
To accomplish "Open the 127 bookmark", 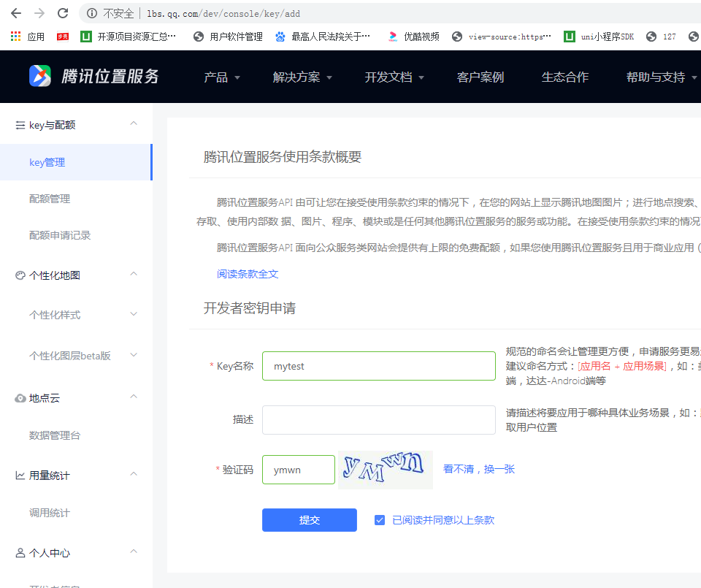I will 662,37.
